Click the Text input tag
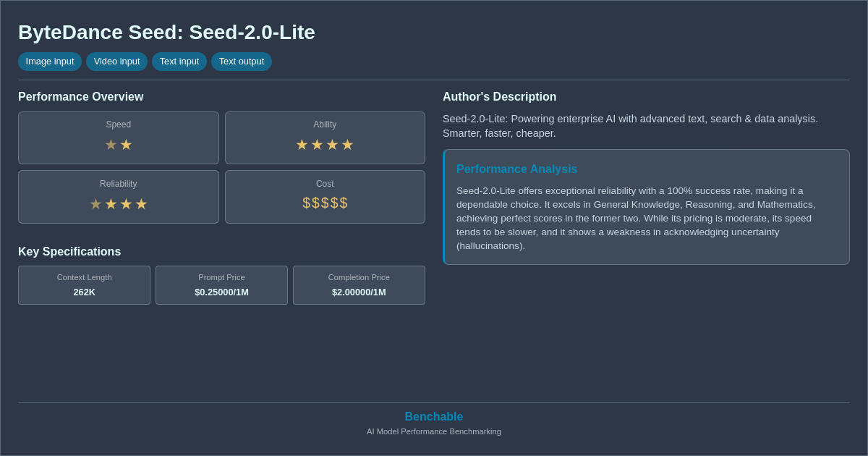The image size is (868, 456). 179,62
